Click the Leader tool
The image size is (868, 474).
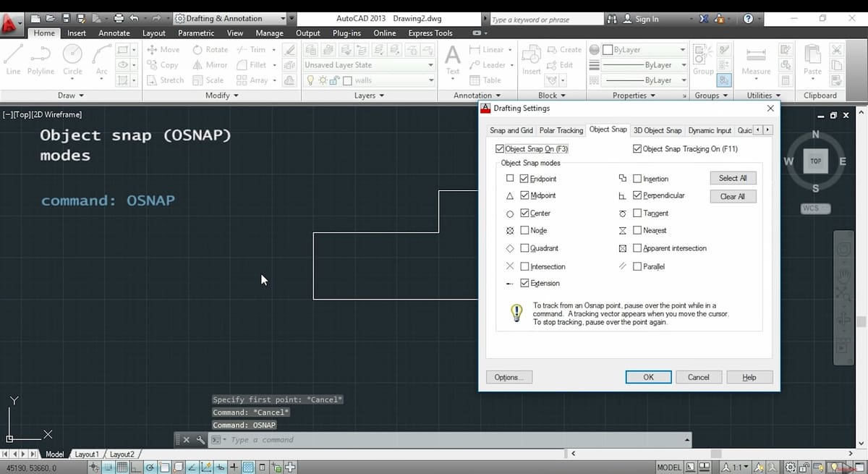click(x=488, y=65)
